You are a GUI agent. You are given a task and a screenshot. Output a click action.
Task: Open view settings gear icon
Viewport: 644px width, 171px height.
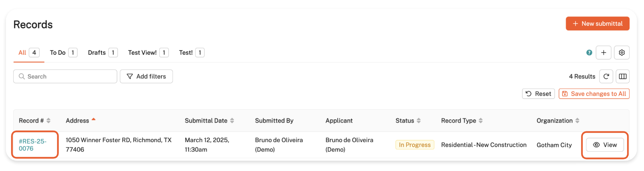click(622, 53)
